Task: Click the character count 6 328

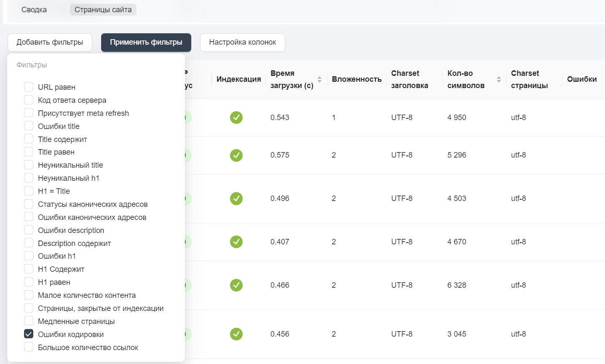Action: [x=457, y=285]
